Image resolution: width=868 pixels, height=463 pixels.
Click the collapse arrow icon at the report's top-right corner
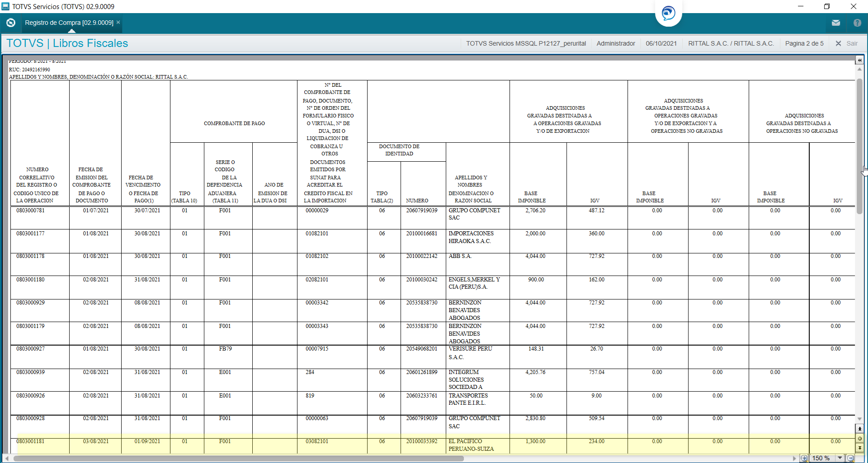point(859,60)
